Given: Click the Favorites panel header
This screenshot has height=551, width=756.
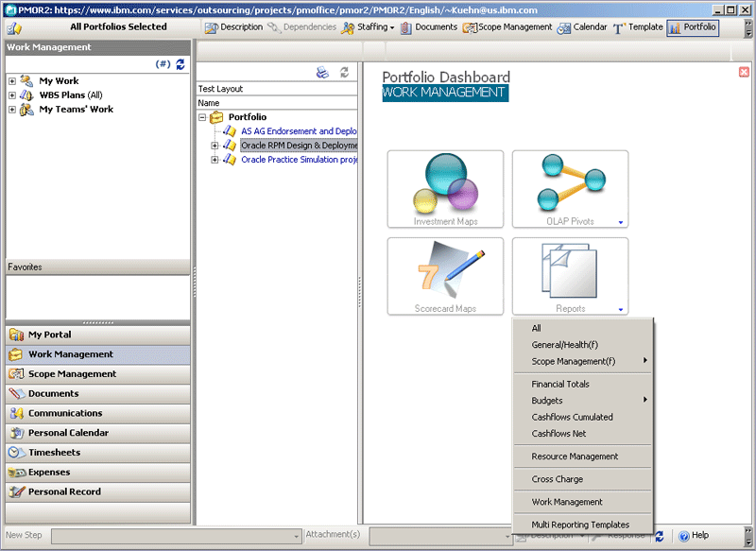Looking at the screenshot, I should (x=98, y=267).
